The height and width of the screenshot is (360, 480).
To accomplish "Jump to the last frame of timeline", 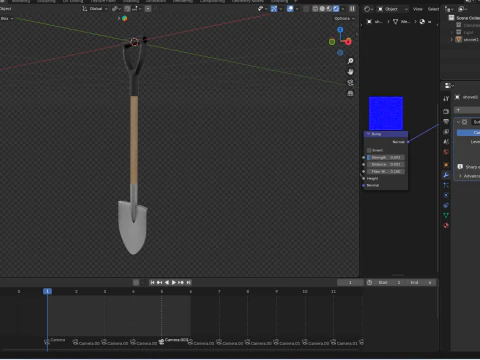I will tap(188, 282).
